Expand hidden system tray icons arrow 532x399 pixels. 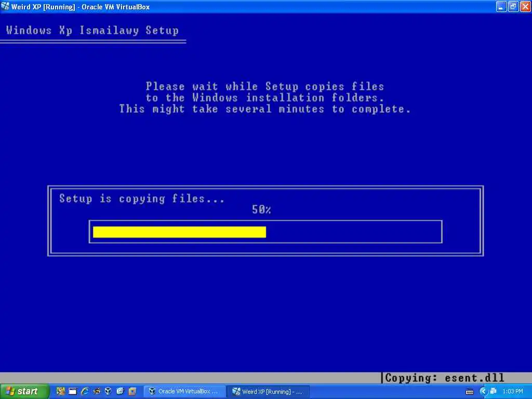483,392
